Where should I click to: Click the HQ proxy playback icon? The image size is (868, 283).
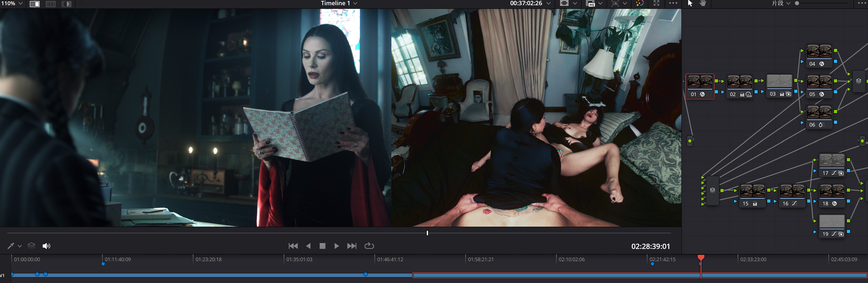(590, 3)
